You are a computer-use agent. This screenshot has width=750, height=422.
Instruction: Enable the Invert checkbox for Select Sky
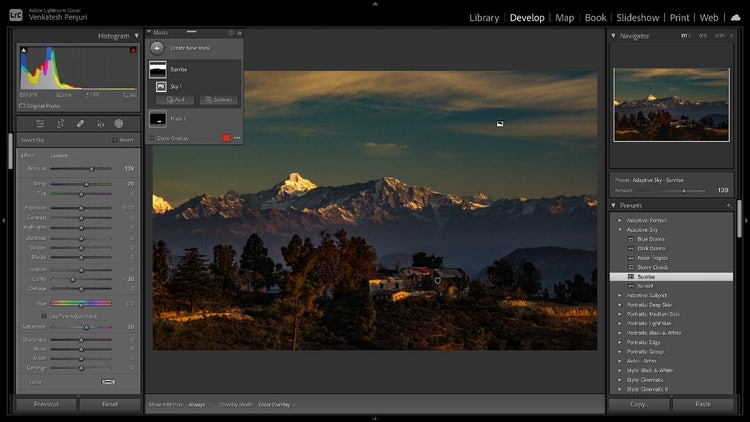pyautogui.click(x=115, y=140)
